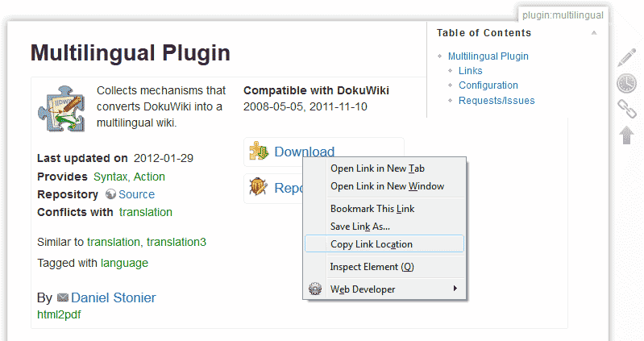Click the edit page pencil icon

tap(626, 58)
